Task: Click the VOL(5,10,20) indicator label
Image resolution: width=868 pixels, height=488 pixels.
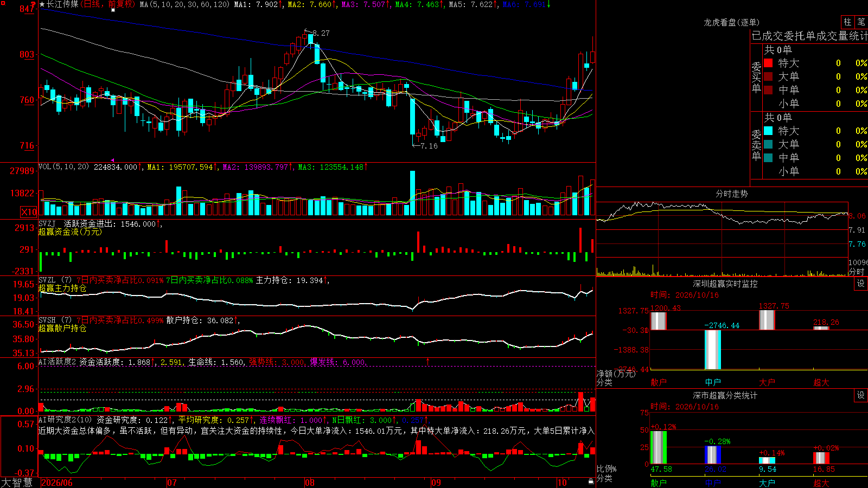Action: 63,167
